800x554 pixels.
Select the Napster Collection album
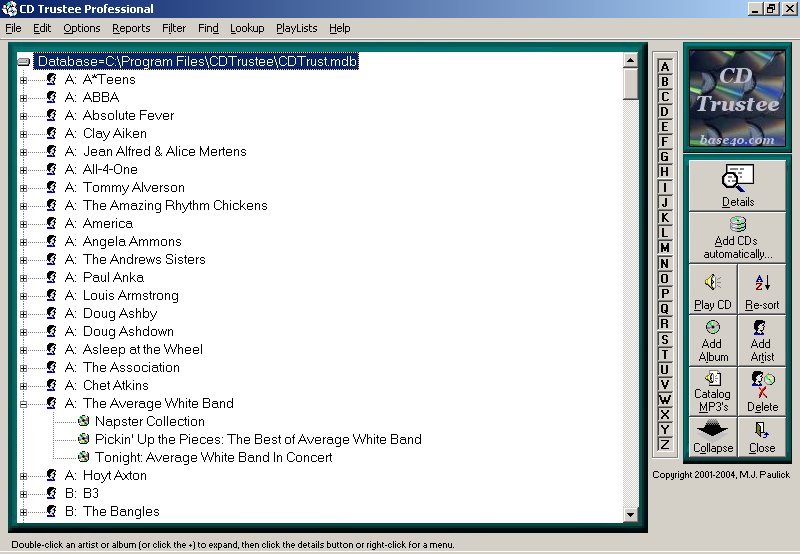pyautogui.click(x=150, y=421)
